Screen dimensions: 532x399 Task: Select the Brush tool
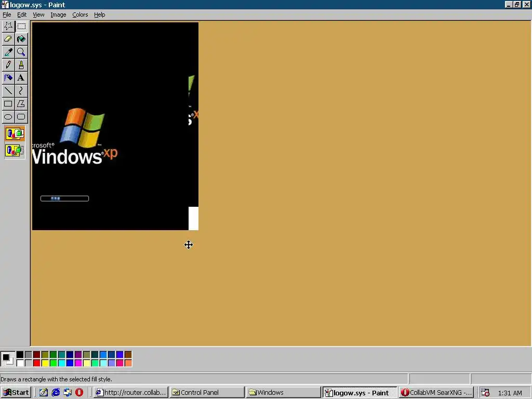21,65
